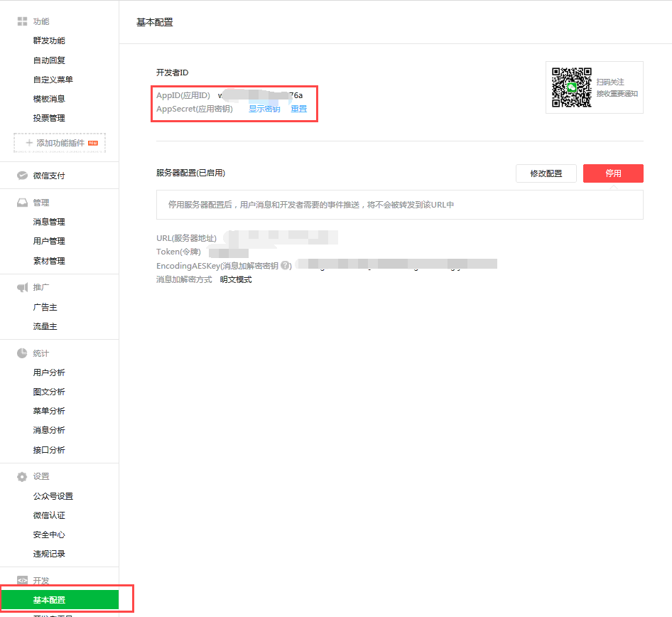Click the AppID(应用ID) label
Screen dimensions: 672x617
183,95
